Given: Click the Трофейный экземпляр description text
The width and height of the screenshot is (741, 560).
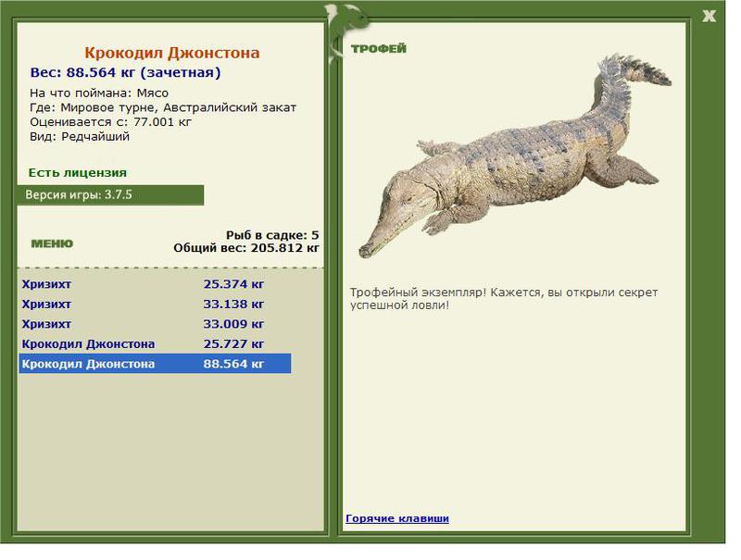Looking at the screenshot, I should click(x=504, y=298).
